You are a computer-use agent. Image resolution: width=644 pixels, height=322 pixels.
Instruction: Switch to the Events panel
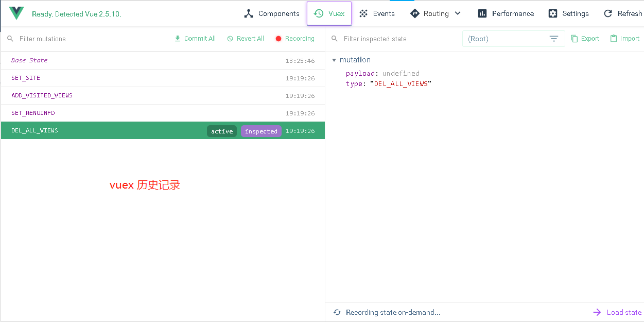tap(377, 13)
